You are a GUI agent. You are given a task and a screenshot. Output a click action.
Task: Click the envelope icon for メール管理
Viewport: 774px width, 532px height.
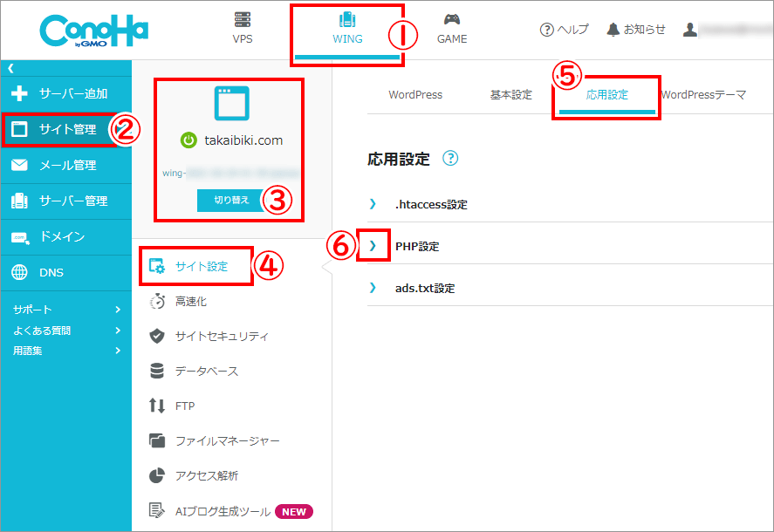[19, 165]
